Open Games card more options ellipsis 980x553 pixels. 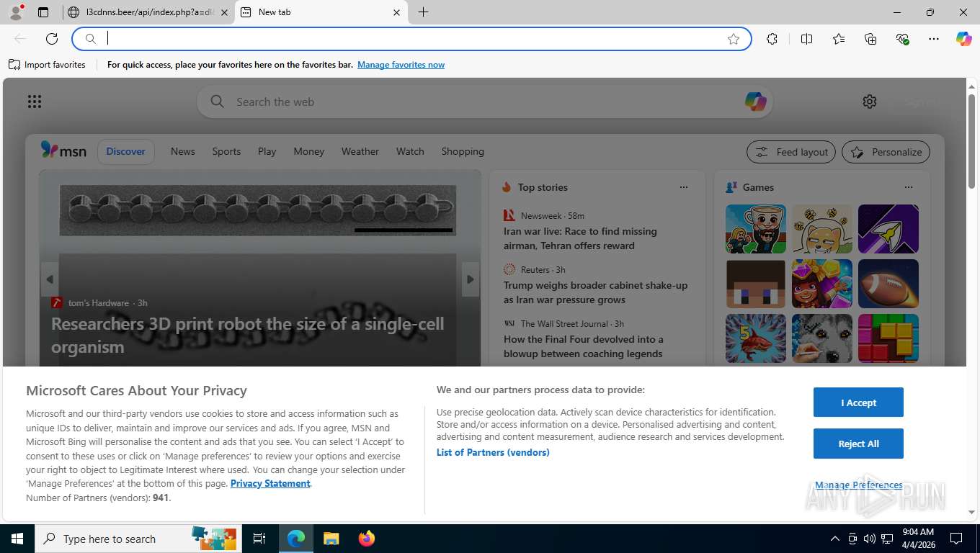tap(909, 187)
